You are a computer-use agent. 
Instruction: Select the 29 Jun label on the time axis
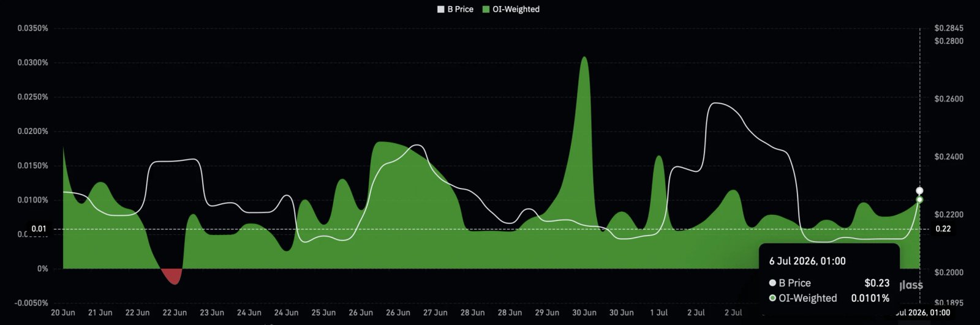[x=547, y=313]
